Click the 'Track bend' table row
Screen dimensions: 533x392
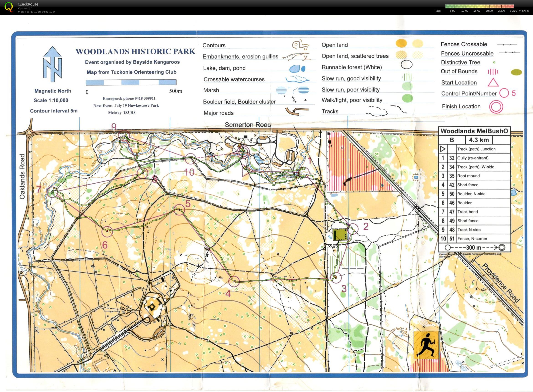(474, 212)
